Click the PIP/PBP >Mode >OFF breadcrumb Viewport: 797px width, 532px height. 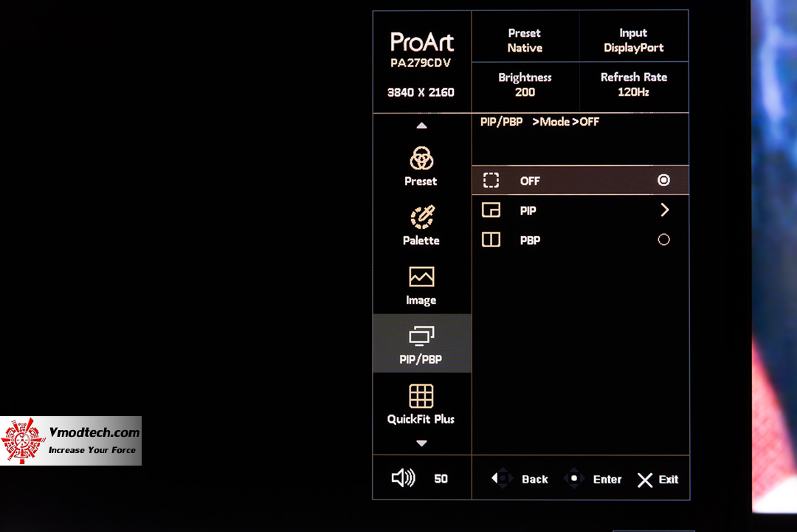tap(539, 122)
